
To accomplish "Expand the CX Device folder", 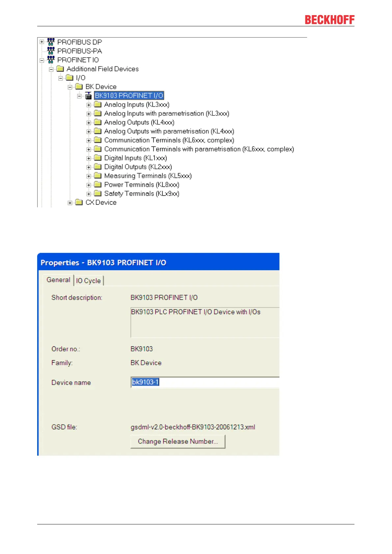I will click(x=70, y=203).
